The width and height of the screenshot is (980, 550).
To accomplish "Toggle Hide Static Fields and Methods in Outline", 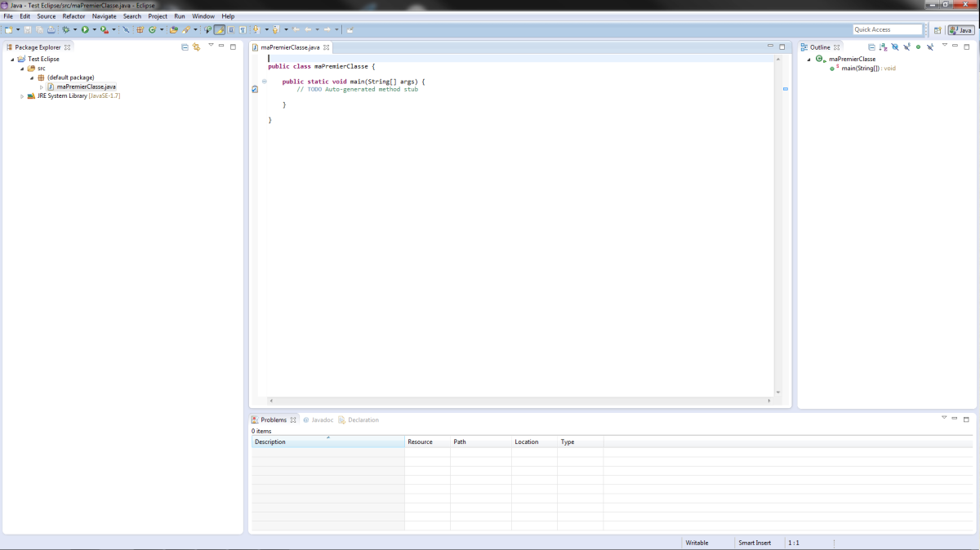I will click(x=906, y=47).
